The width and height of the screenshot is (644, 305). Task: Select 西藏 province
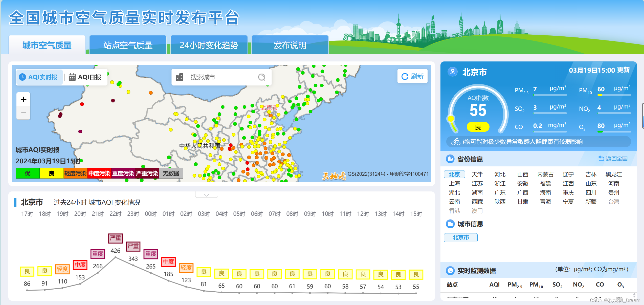[477, 202]
